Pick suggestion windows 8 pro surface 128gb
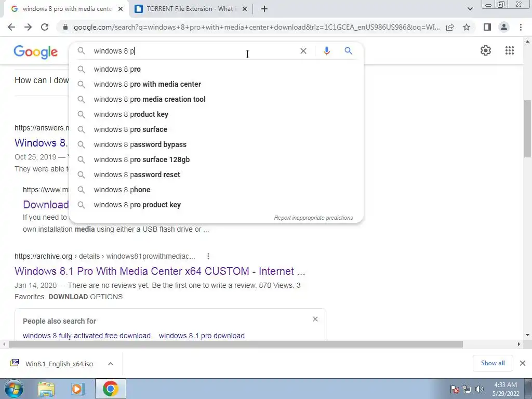This screenshot has width=532, height=399. tap(216, 159)
